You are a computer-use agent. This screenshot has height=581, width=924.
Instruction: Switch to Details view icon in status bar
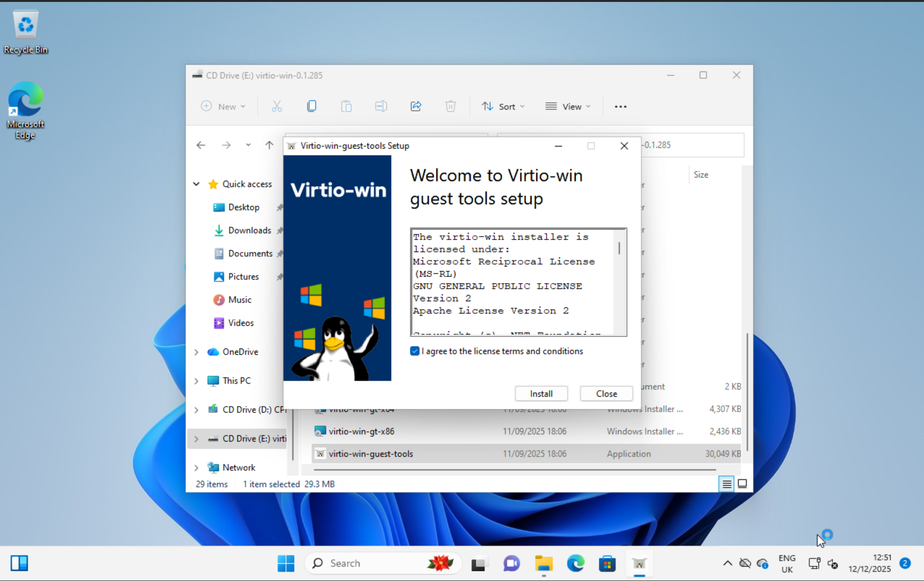click(727, 484)
